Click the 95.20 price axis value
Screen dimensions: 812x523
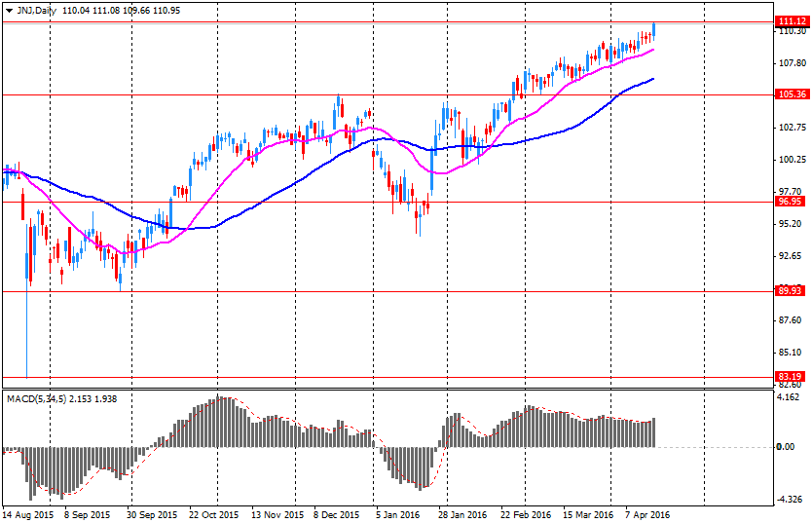coord(793,224)
